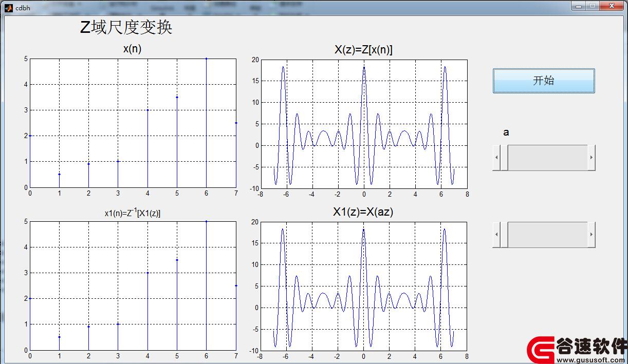Click the x1(n)=Z⁻¹[X1(z)] plot title
628x364 pixels.
pos(133,213)
